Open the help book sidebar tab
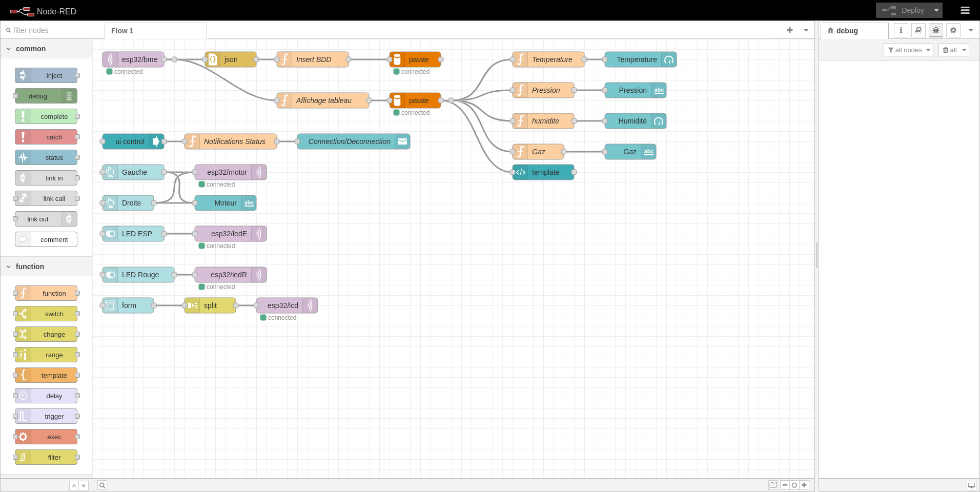This screenshot has width=980, height=492. pos(918,30)
